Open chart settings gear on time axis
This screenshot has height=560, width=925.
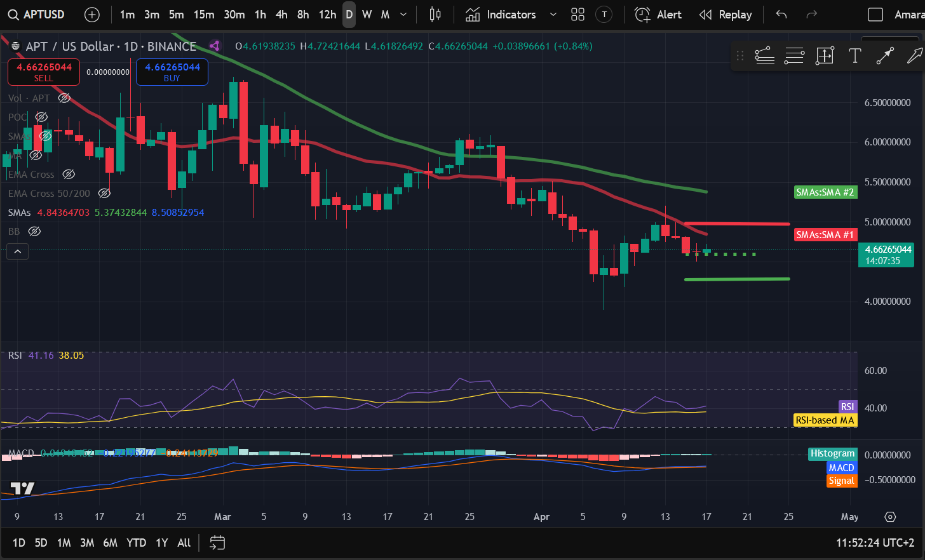point(890,517)
